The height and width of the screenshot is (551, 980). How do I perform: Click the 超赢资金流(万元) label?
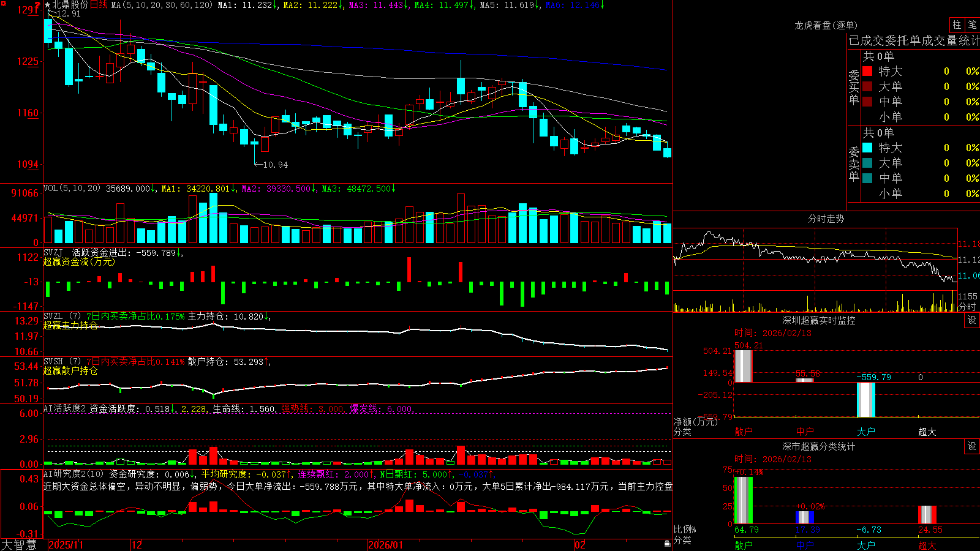point(79,261)
